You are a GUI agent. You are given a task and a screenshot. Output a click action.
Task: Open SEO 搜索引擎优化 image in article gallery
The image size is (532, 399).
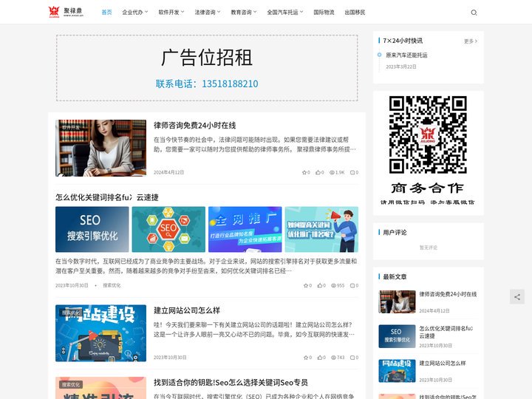(x=92, y=229)
